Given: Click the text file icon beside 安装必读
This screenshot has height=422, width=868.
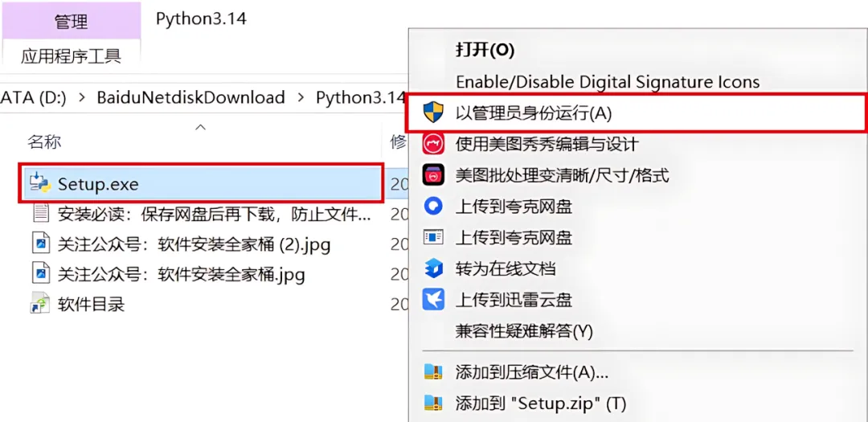Looking at the screenshot, I should (40, 213).
